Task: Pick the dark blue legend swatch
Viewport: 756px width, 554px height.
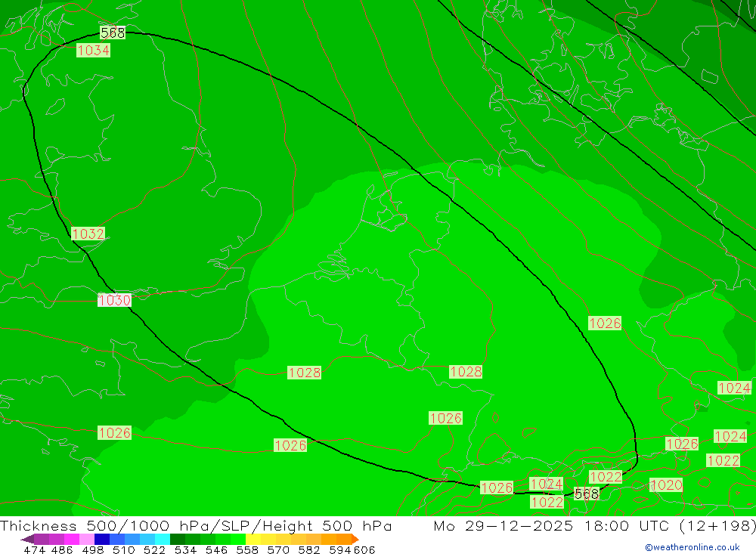Action: [102, 539]
